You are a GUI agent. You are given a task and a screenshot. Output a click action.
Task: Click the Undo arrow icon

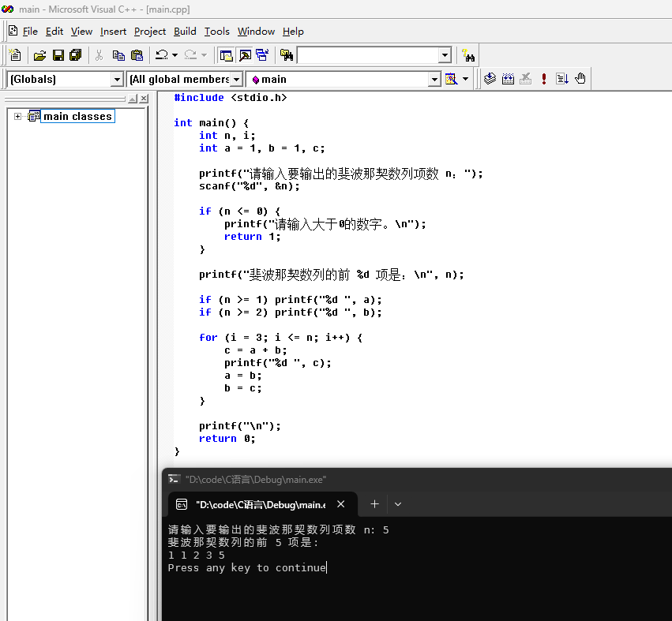coord(162,55)
